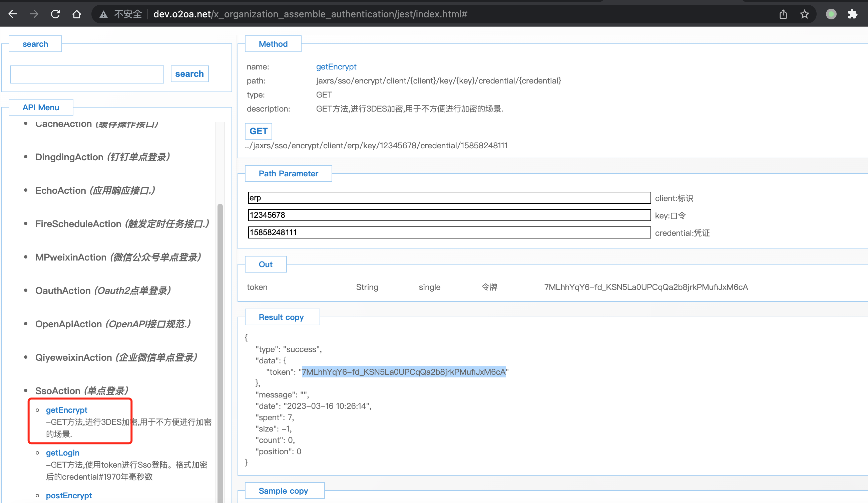Open the getLogin API link
868x503 pixels.
[63, 453]
